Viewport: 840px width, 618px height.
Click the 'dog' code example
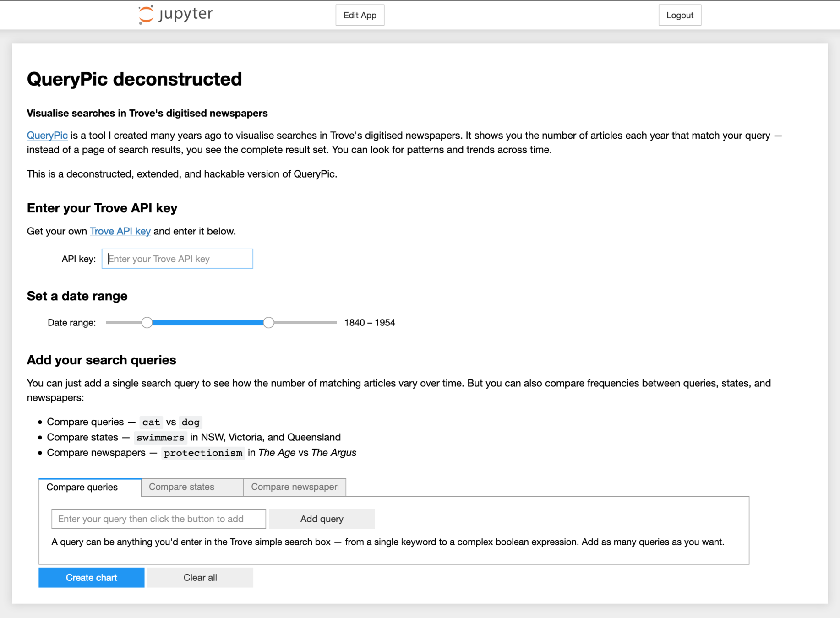(x=191, y=422)
